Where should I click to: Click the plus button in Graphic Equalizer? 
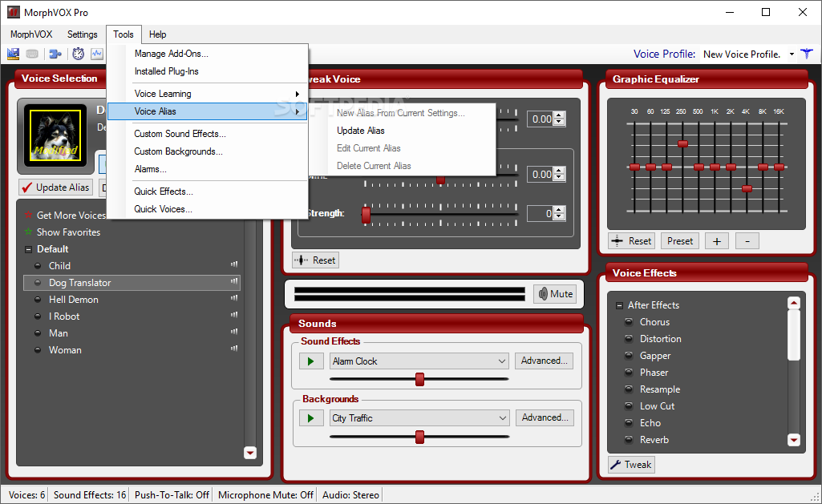(x=717, y=241)
